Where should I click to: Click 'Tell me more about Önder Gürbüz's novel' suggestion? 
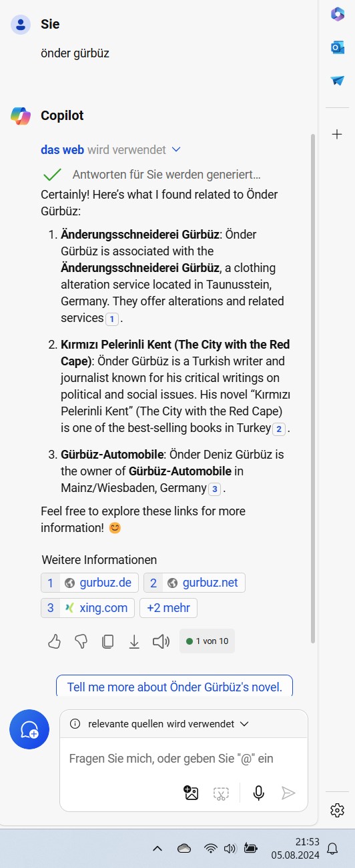coord(175,687)
